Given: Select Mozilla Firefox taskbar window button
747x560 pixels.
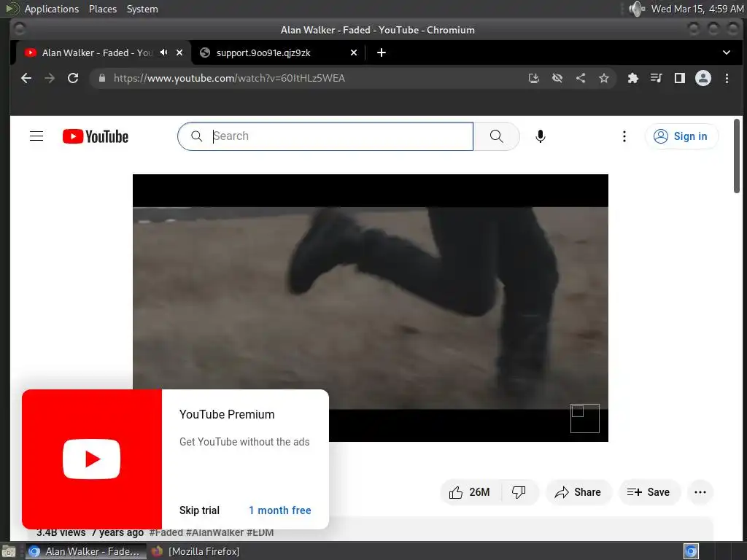Looking at the screenshot, I should [196, 551].
